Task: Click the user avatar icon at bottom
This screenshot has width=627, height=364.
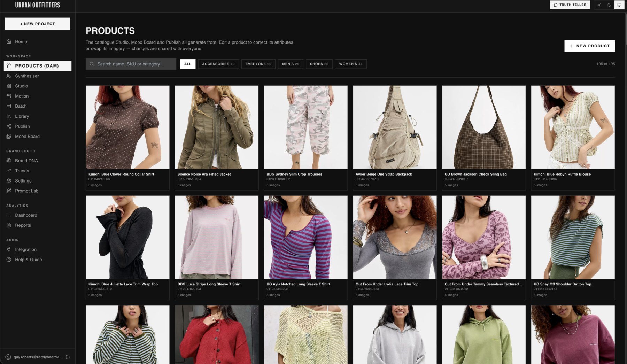Action: click(8, 357)
